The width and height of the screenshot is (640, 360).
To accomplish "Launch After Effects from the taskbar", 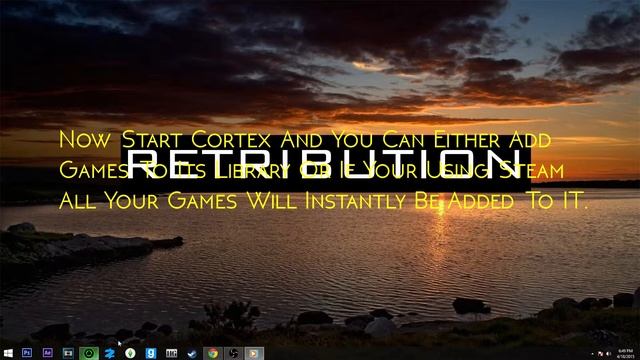I will [x=47, y=353].
